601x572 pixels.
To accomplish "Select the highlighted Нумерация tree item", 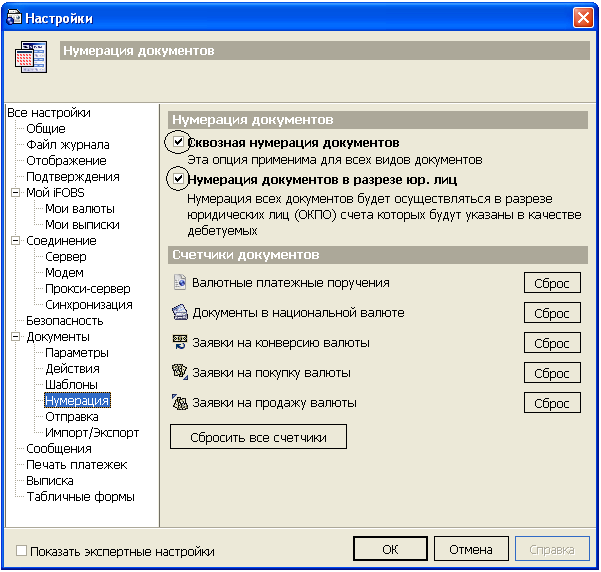I will pos(77,401).
